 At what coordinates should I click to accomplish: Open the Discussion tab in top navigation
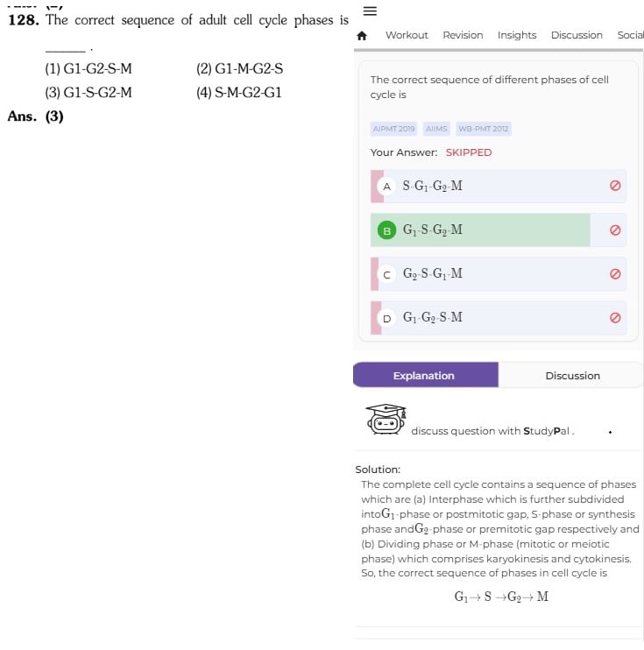point(577,35)
